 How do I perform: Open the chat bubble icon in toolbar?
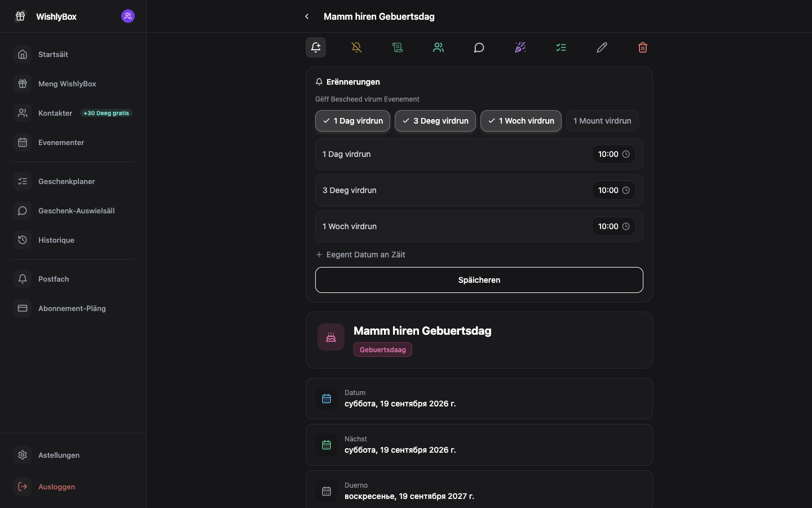click(479, 47)
